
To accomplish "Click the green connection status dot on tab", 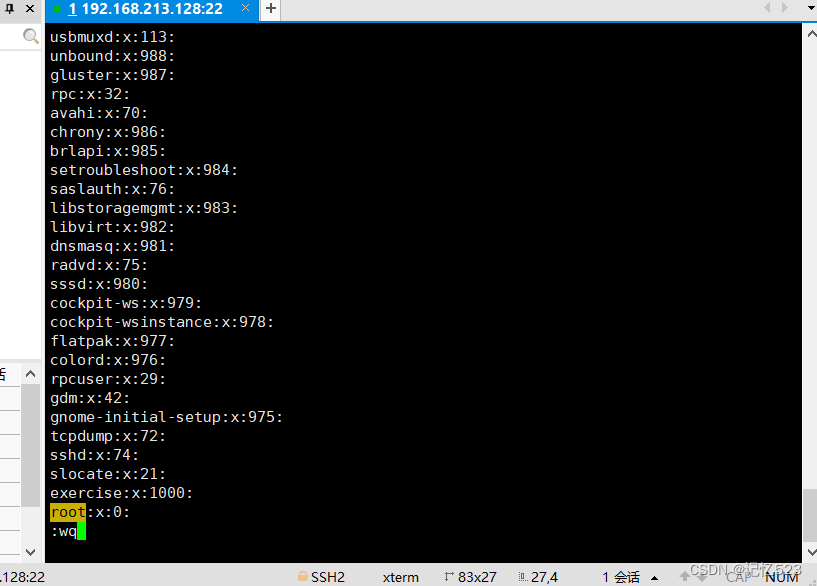I will click(58, 10).
